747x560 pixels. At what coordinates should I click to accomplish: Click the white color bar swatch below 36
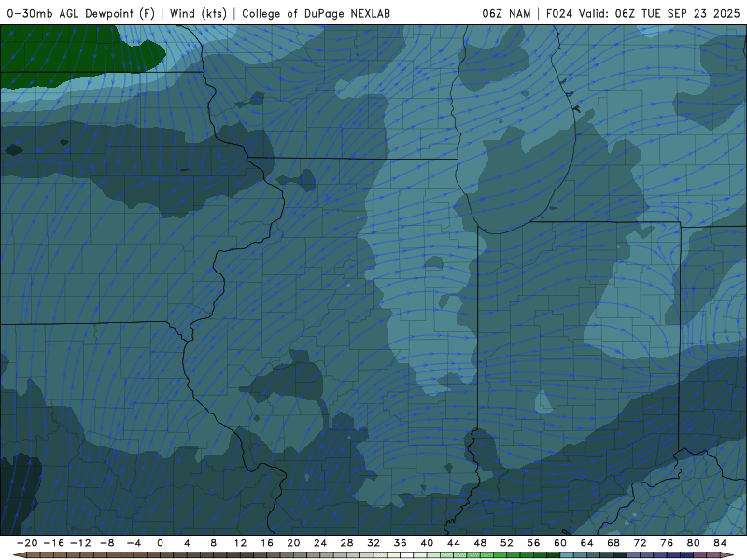coord(407,555)
